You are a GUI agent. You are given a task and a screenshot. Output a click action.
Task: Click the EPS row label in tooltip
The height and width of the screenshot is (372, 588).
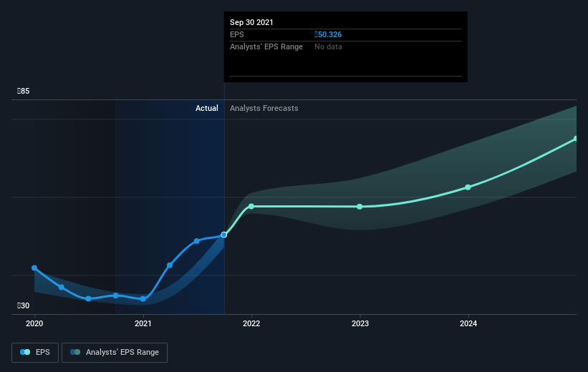click(236, 34)
